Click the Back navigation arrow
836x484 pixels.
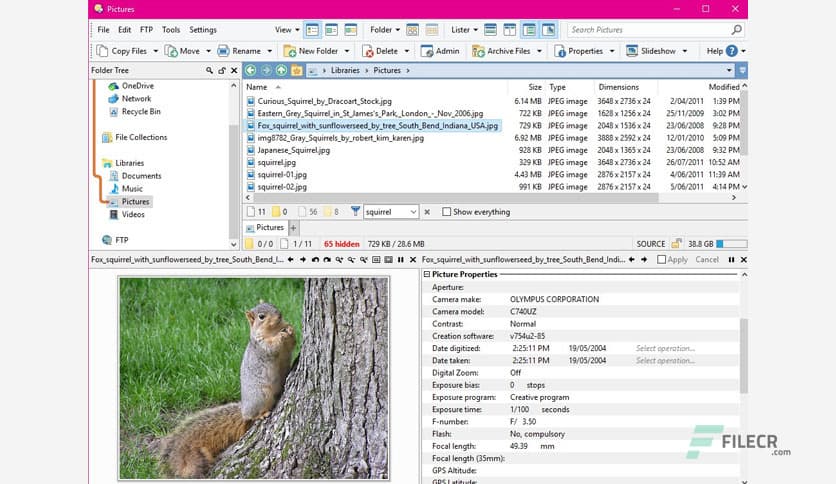251,70
